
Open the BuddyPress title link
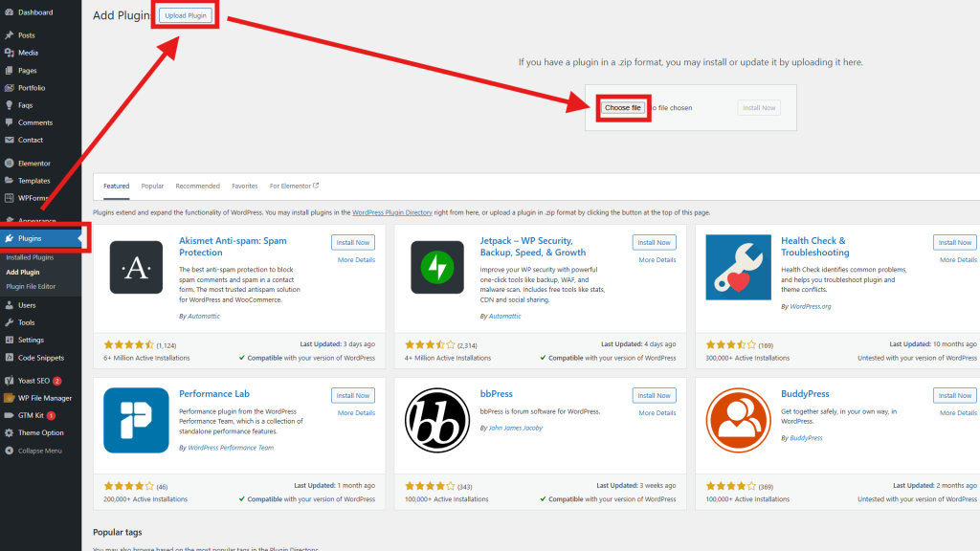click(805, 393)
